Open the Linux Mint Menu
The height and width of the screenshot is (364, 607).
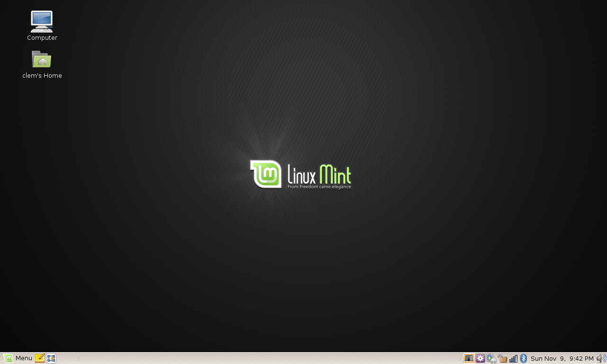(x=18, y=358)
